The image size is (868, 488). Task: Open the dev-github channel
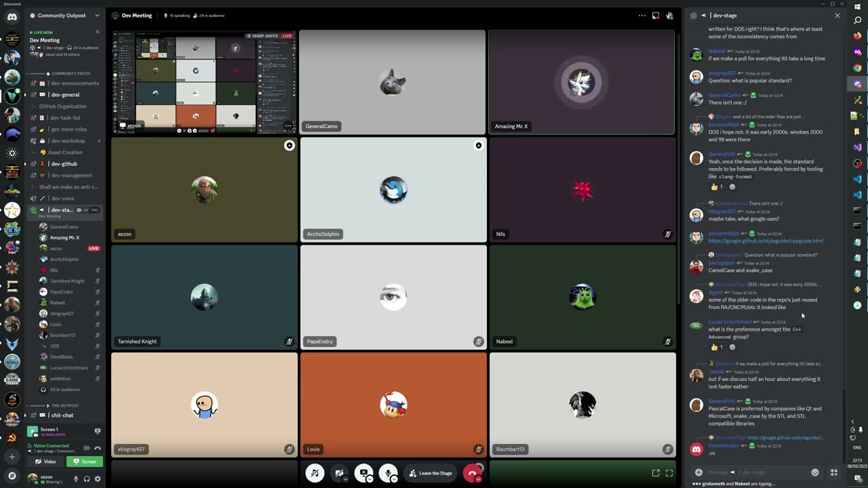[x=65, y=164]
